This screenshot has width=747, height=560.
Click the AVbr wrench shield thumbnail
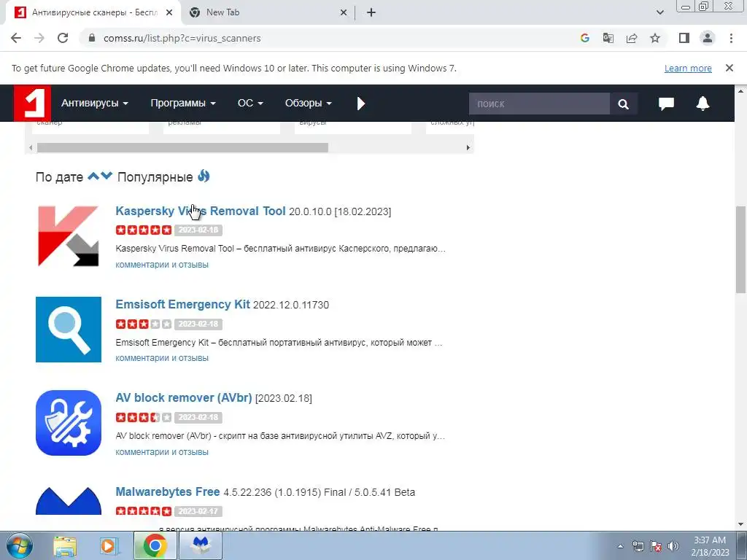coord(68,423)
